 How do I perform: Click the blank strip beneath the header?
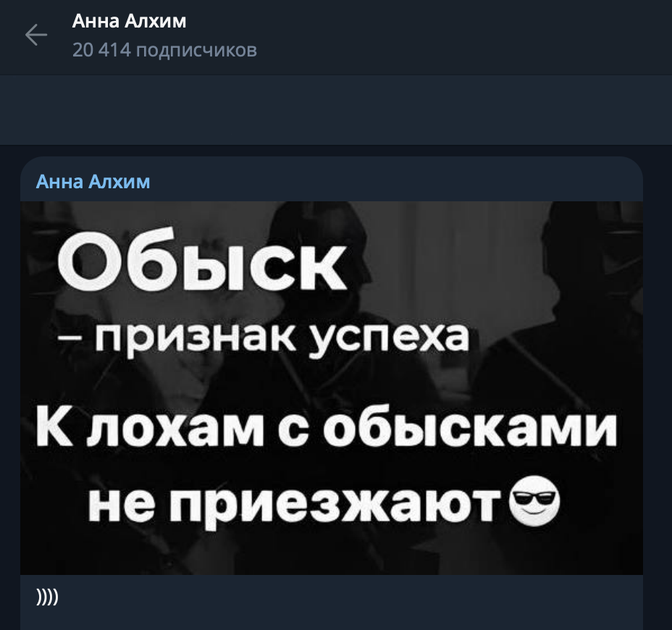tap(336, 110)
